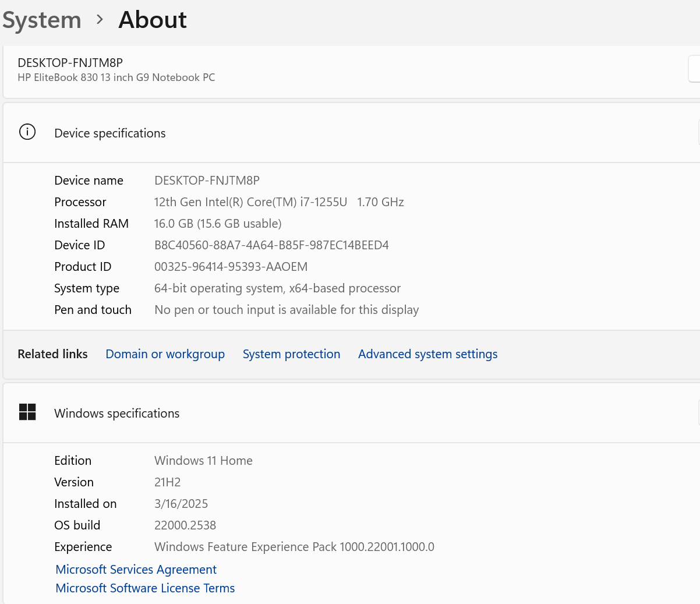Image resolution: width=700 pixels, height=604 pixels.
Task: Click the Device ID value B8C40560-88A7
Action: [x=271, y=245]
